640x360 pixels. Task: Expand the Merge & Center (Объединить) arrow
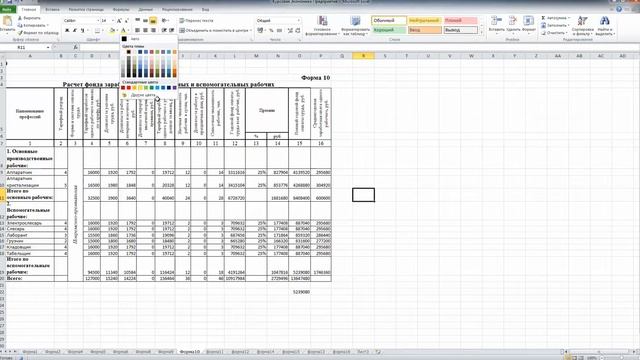click(251, 31)
